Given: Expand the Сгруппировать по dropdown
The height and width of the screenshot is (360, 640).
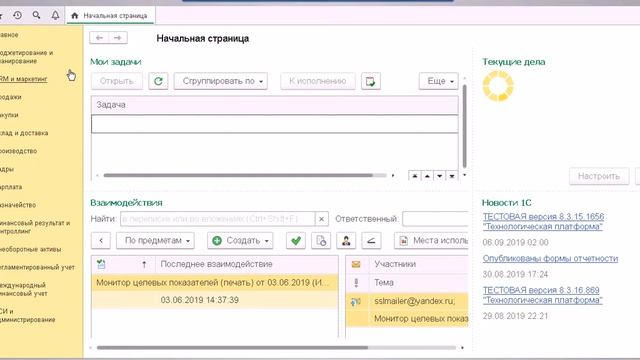Looking at the screenshot, I should point(221,81).
